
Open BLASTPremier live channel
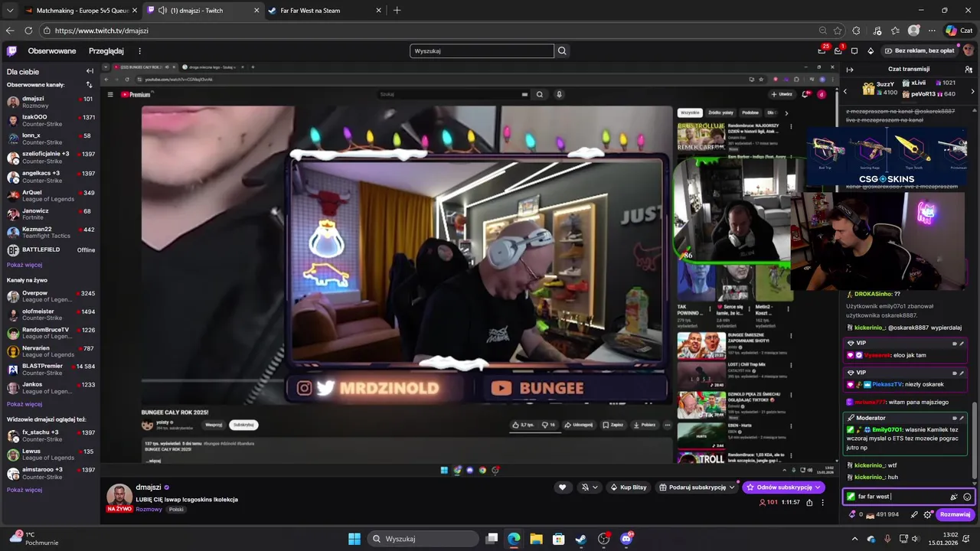coord(50,370)
